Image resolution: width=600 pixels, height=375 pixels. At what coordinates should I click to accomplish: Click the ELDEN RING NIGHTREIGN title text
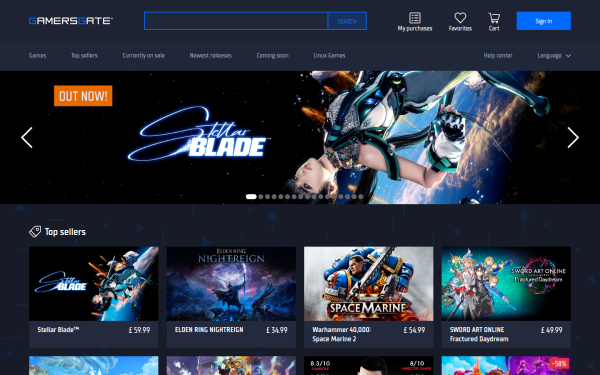pos(209,329)
